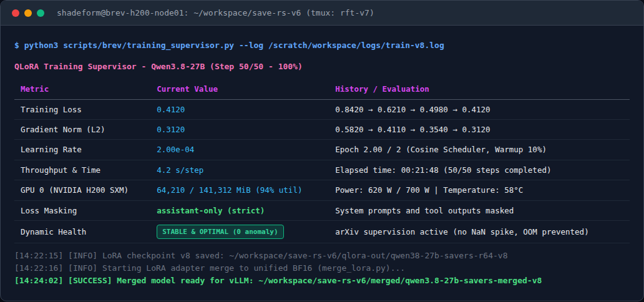Click the 4.2 s/step value

click(x=180, y=170)
